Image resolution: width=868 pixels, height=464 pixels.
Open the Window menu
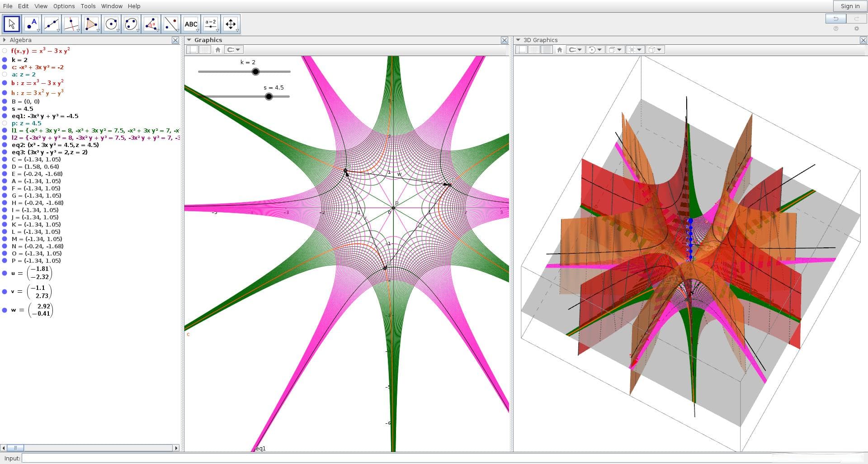(x=112, y=6)
